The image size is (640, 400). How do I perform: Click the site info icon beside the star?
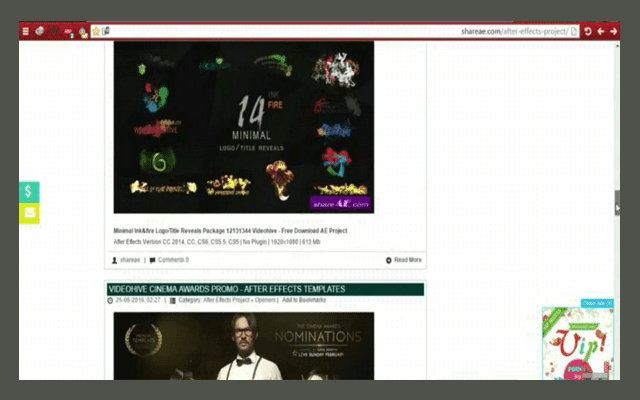[x=106, y=31]
